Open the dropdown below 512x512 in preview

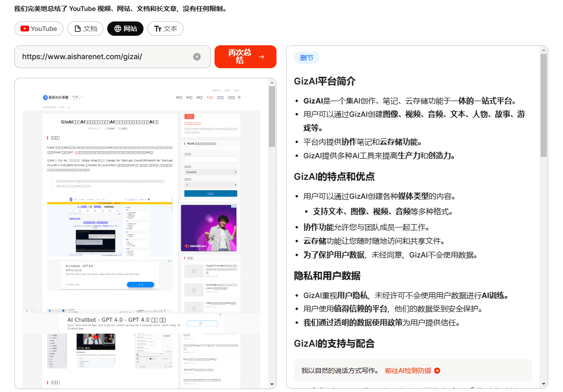(x=210, y=185)
